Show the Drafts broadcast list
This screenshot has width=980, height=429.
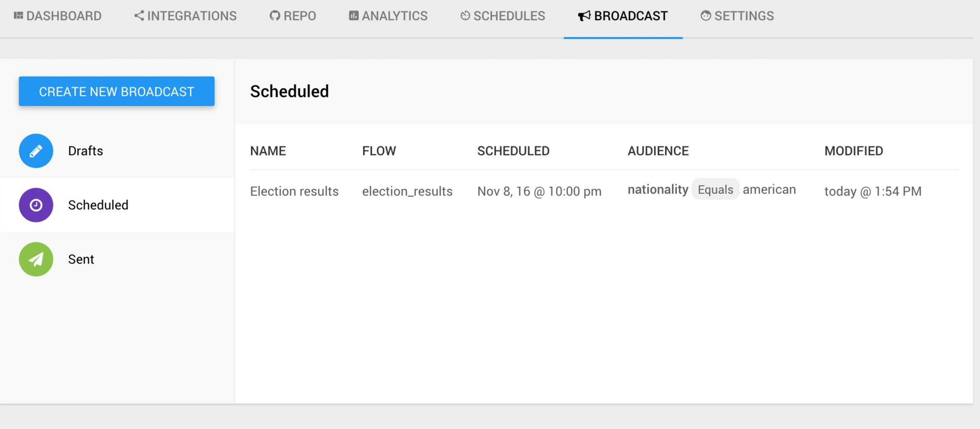pyautogui.click(x=85, y=151)
